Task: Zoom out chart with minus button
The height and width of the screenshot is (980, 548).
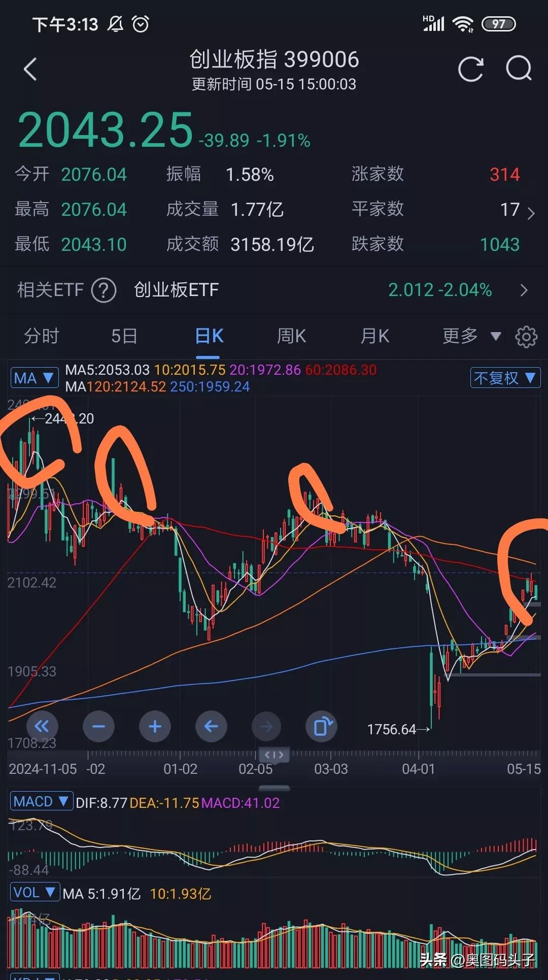Action: [x=98, y=727]
